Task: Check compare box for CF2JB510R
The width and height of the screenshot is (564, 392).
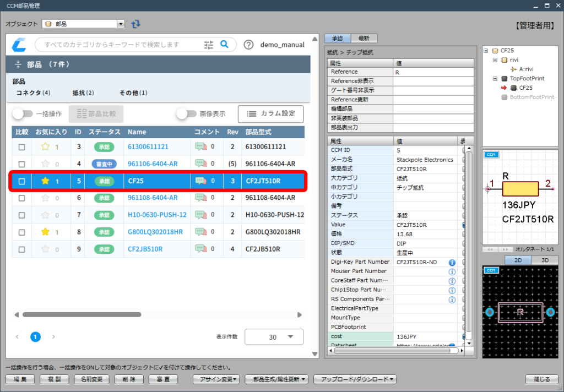Action: [22, 249]
